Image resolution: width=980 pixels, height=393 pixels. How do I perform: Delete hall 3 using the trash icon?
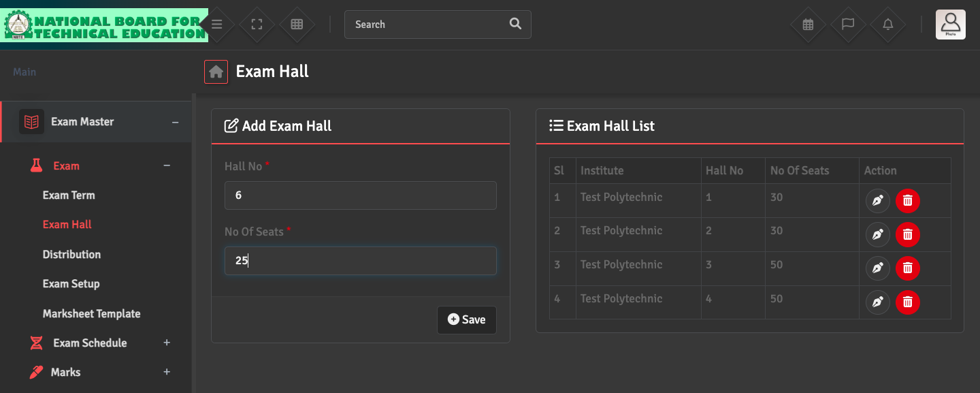907,268
